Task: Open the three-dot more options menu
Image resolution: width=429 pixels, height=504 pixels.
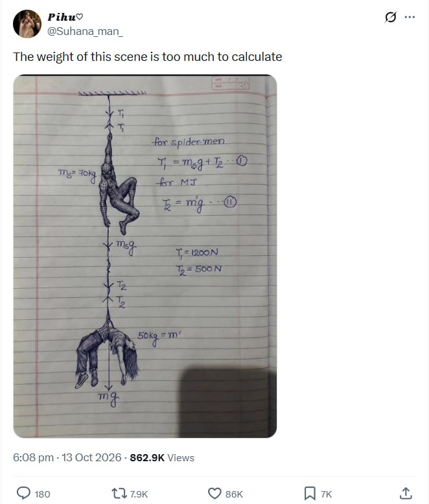Action: (410, 17)
